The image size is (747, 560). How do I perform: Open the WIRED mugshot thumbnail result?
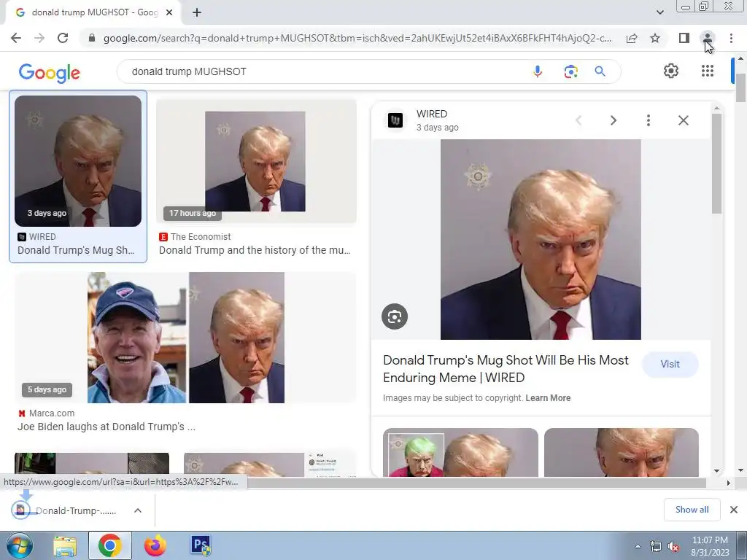78,161
